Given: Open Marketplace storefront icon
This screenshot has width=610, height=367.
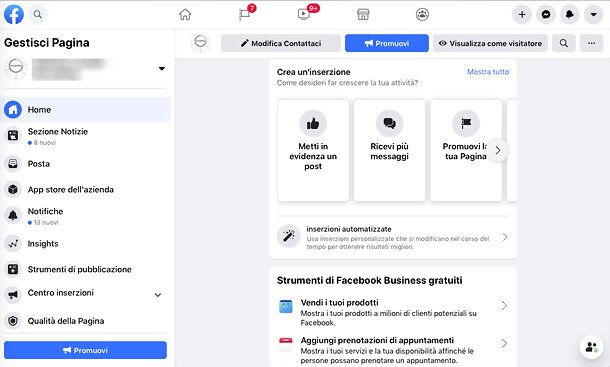Looking at the screenshot, I should [x=363, y=14].
